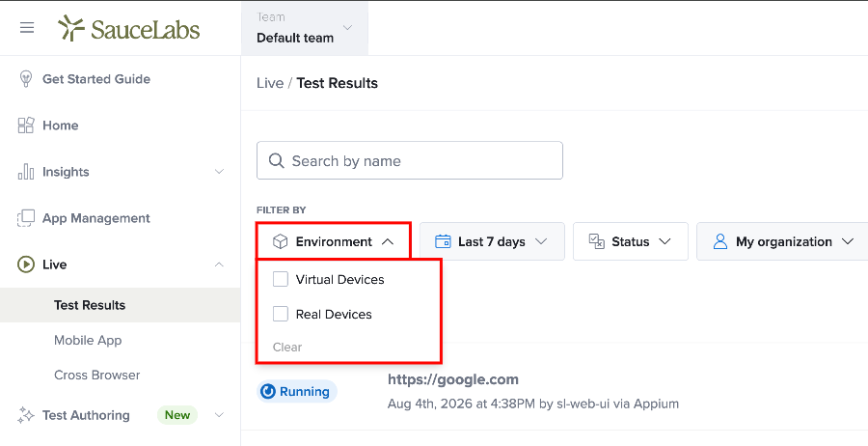Click the Virtual Devices label text

coord(339,279)
